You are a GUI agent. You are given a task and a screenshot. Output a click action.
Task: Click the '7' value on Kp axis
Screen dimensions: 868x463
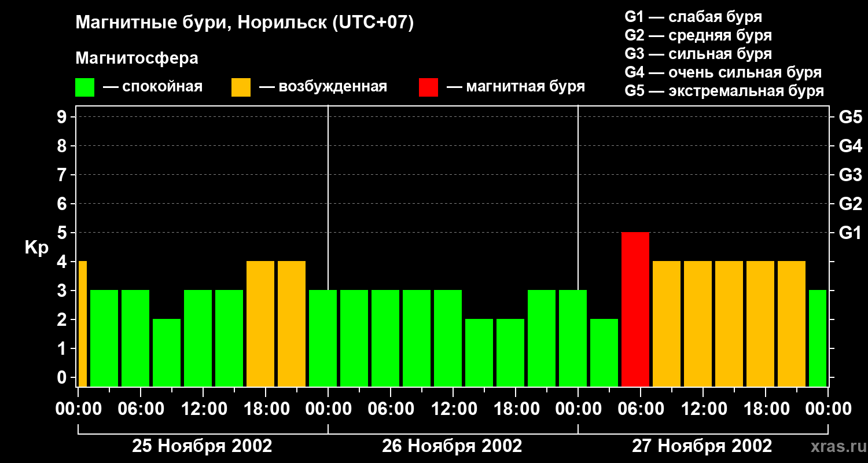(x=63, y=175)
